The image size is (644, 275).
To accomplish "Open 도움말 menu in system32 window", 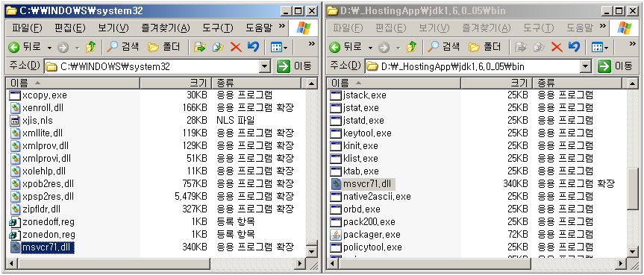I will coord(259,28).
